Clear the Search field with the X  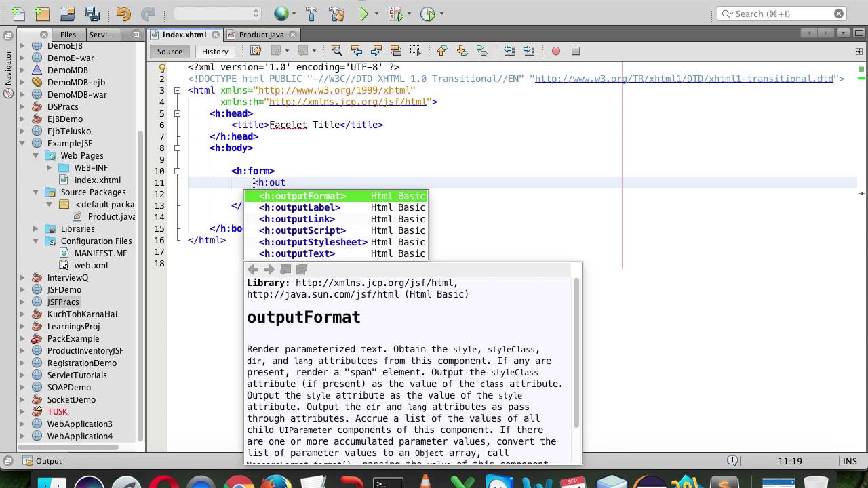click(x=839, y=14)
